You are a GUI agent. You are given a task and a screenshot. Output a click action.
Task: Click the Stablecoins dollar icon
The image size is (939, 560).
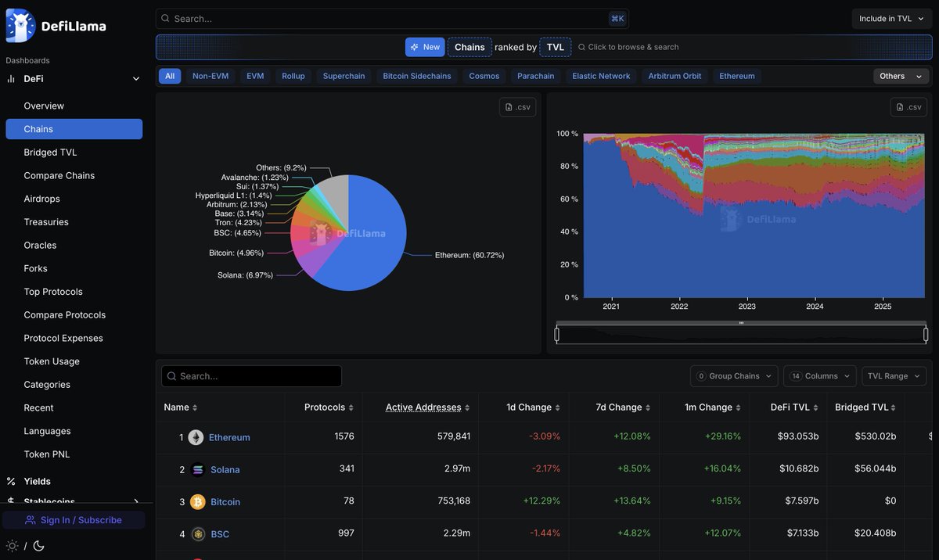11,501
